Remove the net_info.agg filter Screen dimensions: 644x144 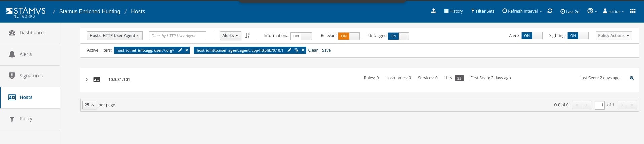point(187,50)
